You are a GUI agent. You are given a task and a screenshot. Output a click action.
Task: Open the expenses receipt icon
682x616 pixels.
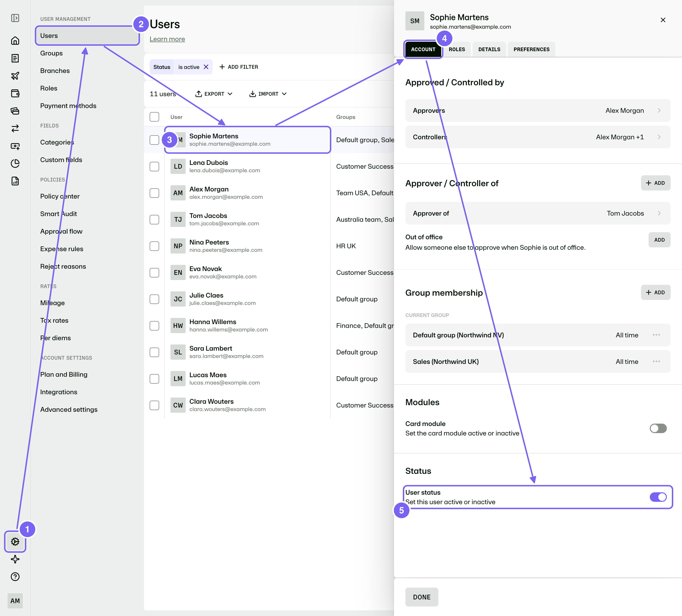(x=15, y=58)
